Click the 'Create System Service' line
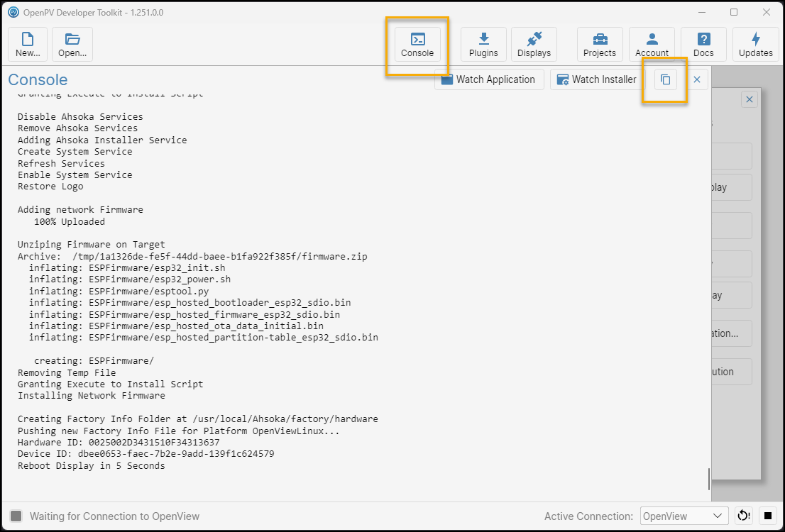Screen dimensions: 785x532 pyautogui.click(x=75, y=152)
